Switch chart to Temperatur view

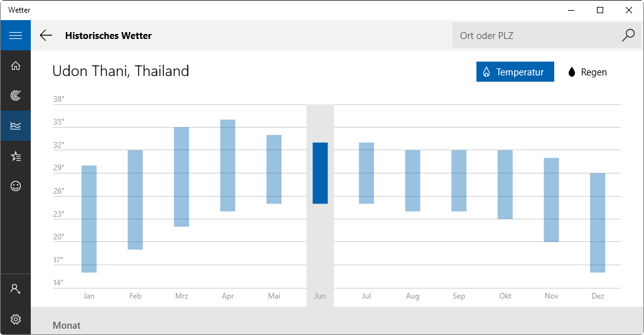(x=515, y=72)
